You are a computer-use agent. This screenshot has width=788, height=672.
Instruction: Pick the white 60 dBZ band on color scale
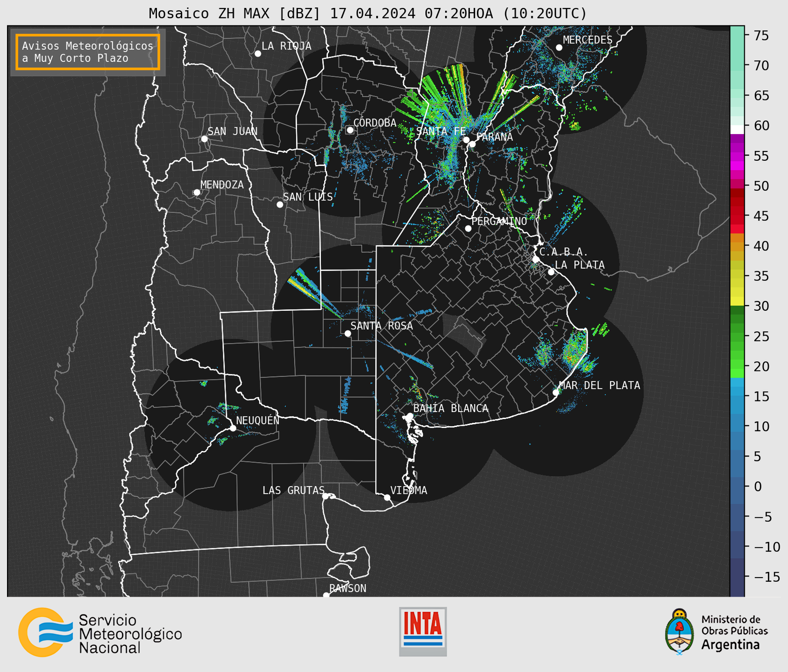[737, 129]
